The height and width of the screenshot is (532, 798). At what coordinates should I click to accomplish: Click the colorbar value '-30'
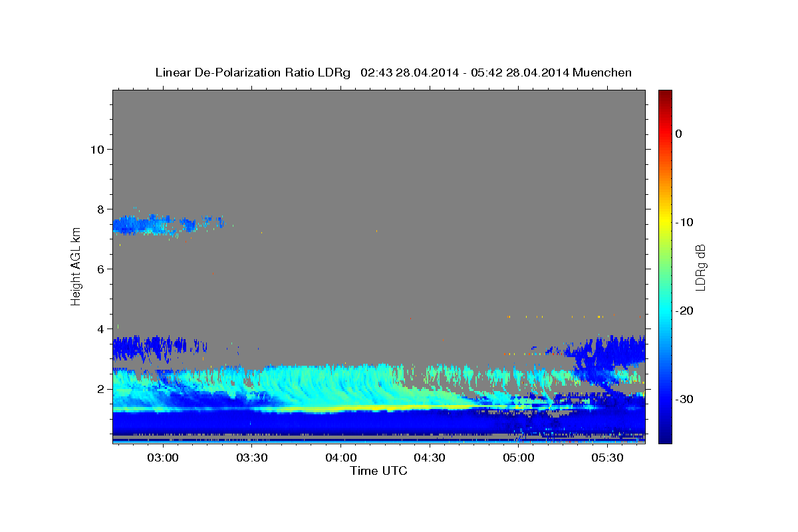click(x=685, y=399)
